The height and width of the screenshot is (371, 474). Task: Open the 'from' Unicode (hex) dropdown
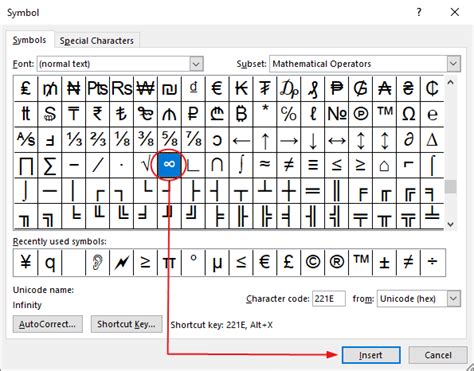coord(453,298)
